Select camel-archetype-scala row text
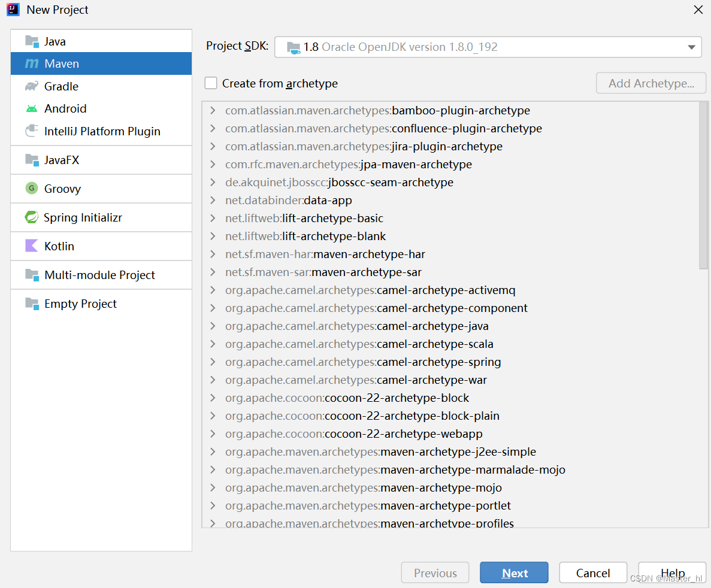 click(359, 344)
